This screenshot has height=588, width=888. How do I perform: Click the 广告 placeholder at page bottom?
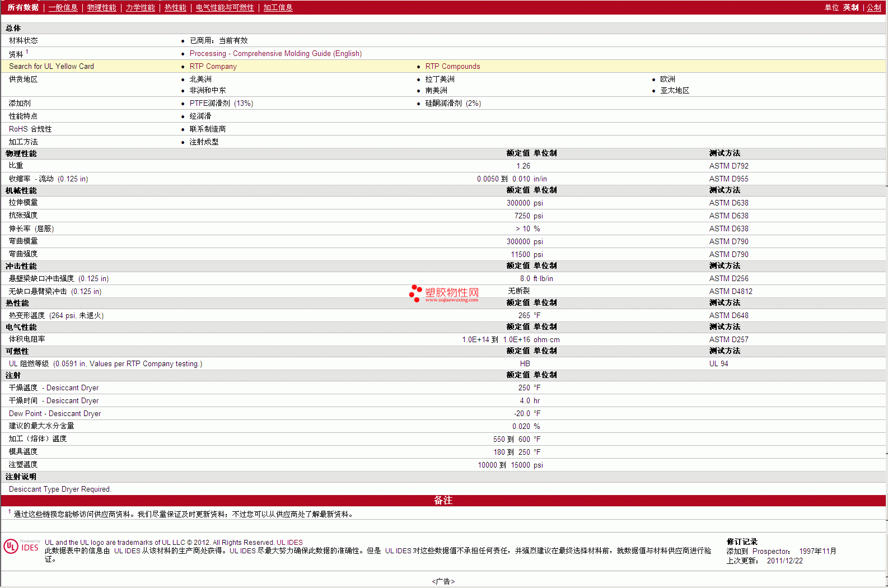[443, 581]
